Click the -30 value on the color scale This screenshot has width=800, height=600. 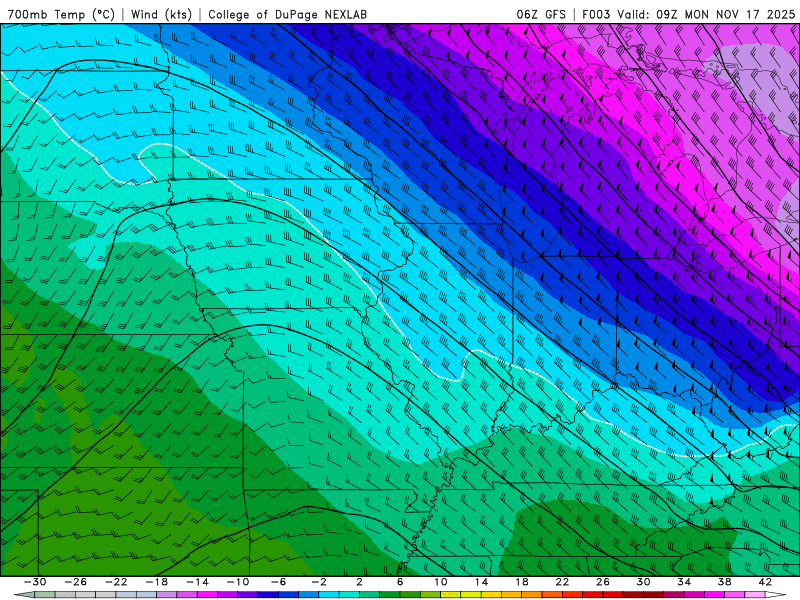(x=35, y=582)
